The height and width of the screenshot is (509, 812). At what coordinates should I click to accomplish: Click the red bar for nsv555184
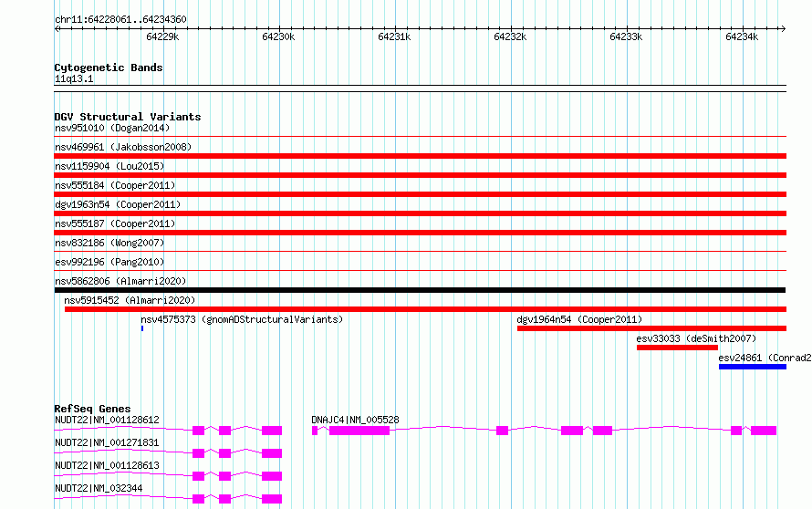point(420,194)
